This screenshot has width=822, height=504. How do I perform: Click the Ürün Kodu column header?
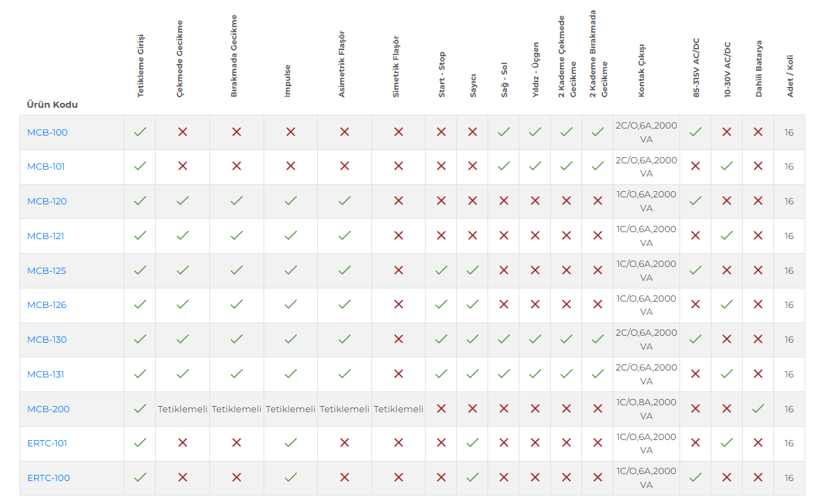tap(52, 105)
